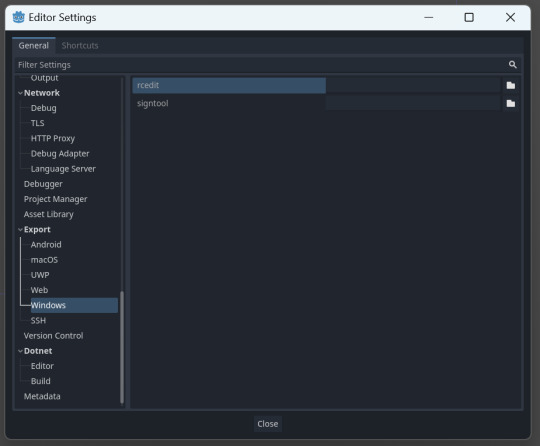
Task: Open Project Manager settings
Action: click(x=55, y=199)
